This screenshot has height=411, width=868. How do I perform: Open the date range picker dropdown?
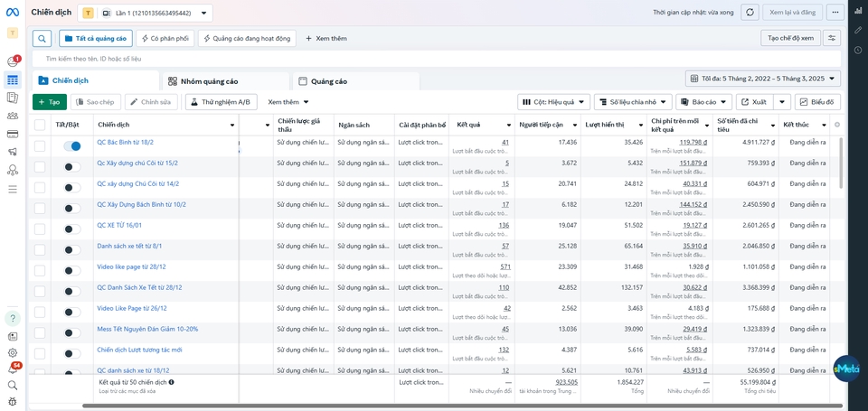[x=763, y=79]
